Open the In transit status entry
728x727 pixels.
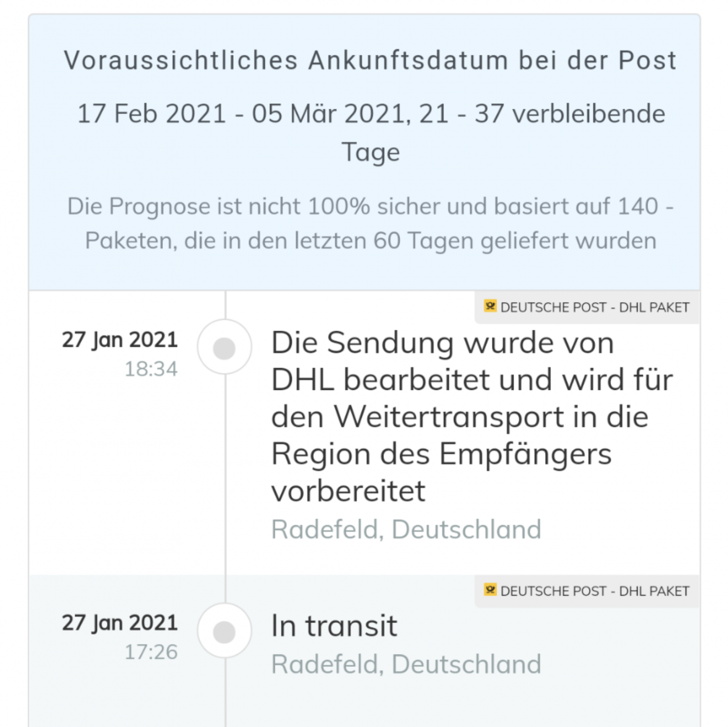tap(334, 626)
